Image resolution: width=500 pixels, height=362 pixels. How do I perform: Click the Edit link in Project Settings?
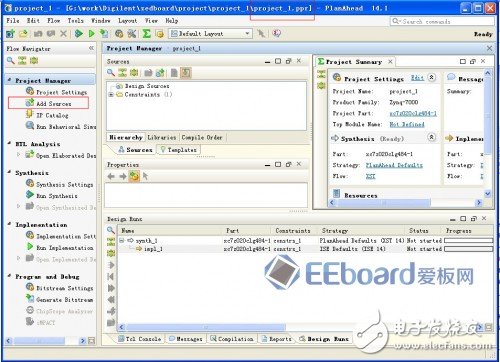417,78
